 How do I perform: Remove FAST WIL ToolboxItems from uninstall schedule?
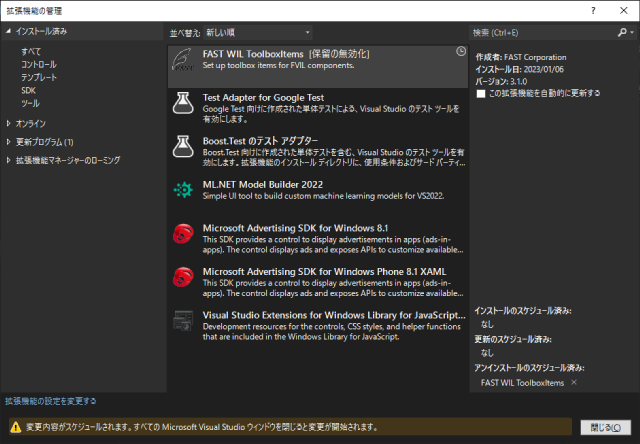point(574,382)
